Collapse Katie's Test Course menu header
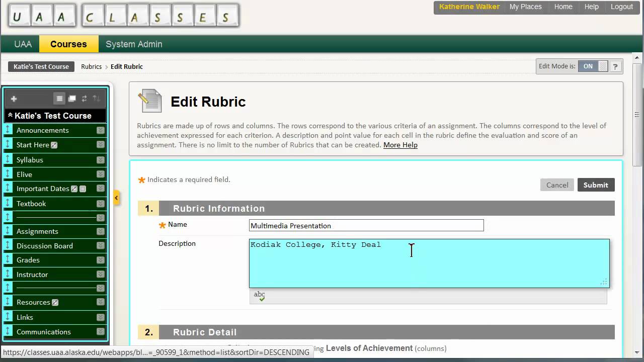644x362 pixels. pyautogui.click(x=10, y=115)
